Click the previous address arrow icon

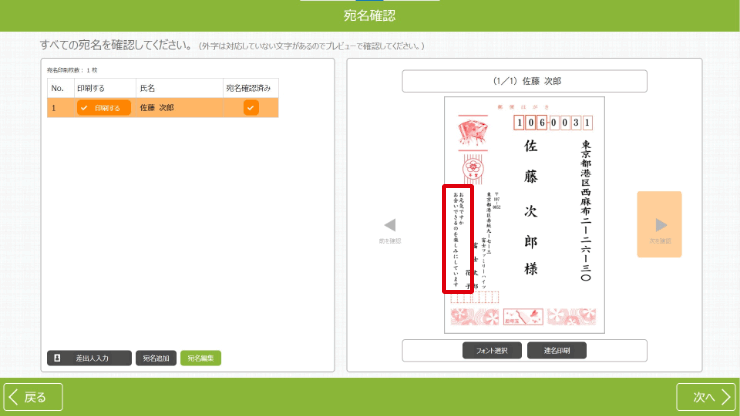390,225
